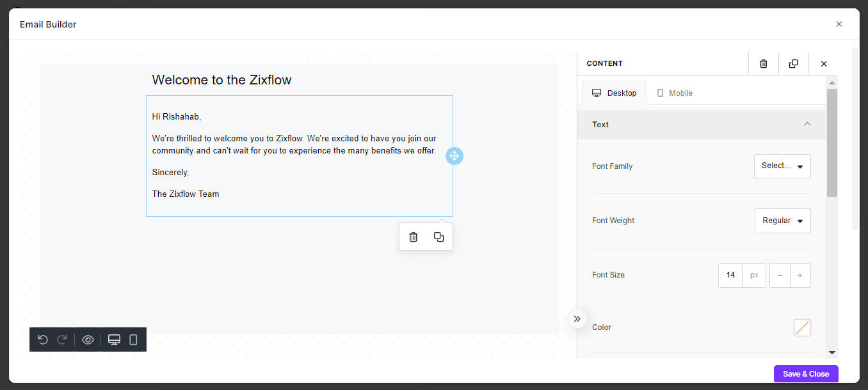Increase font size with plus button
Screen dimensions: 868x390
pyautogui.click(x=800, y=276)
